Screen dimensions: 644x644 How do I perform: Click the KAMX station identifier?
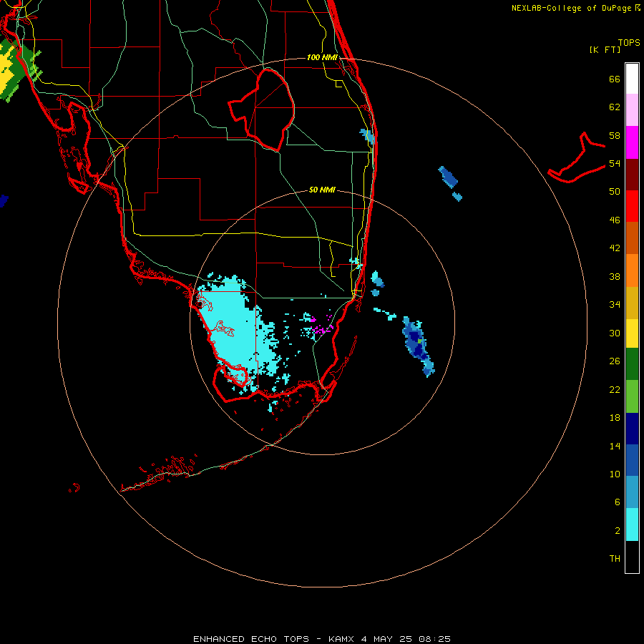click(342, 639)
